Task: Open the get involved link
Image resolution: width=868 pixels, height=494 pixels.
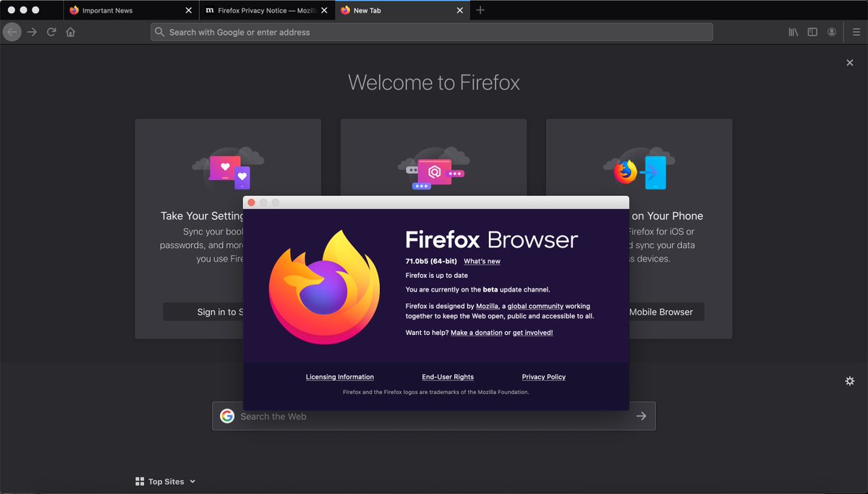Action: (532, 333)
